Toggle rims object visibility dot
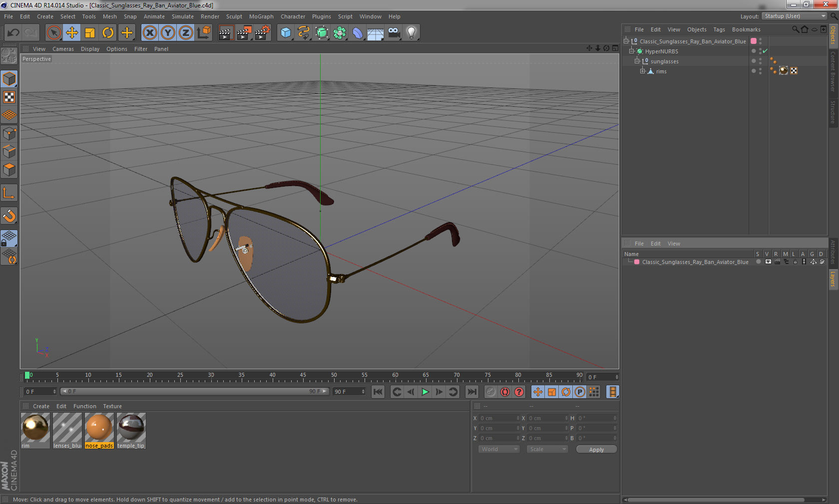Viewport: 839px width, 504px height. click(x=760, y=69)
